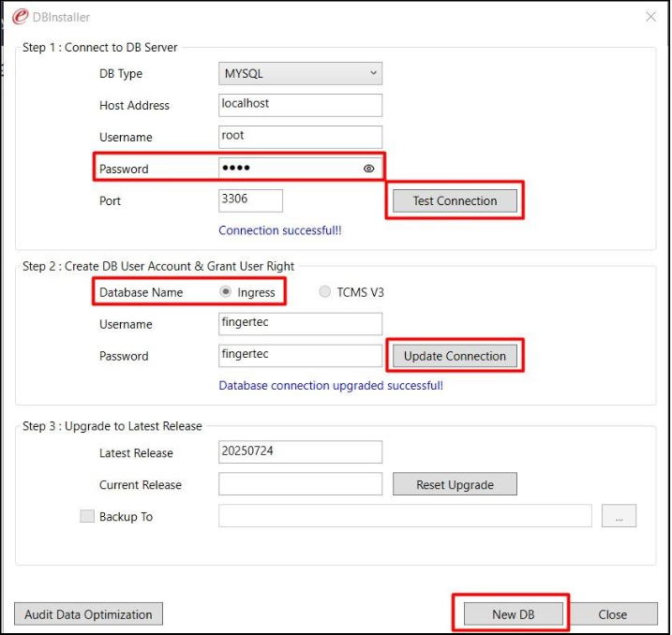
Task: Click the Update Connection button
Action: pos(455,356)
